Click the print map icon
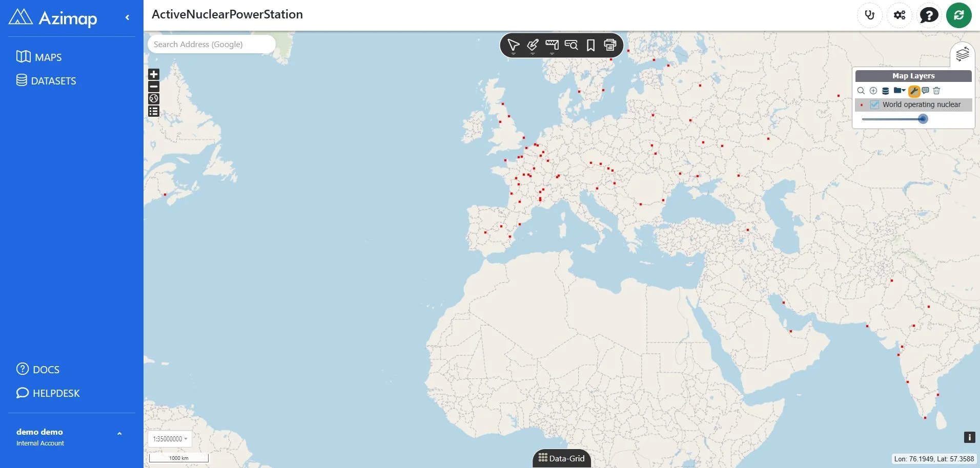Viewport: 980px width, 468px height. tap(610, 45)
